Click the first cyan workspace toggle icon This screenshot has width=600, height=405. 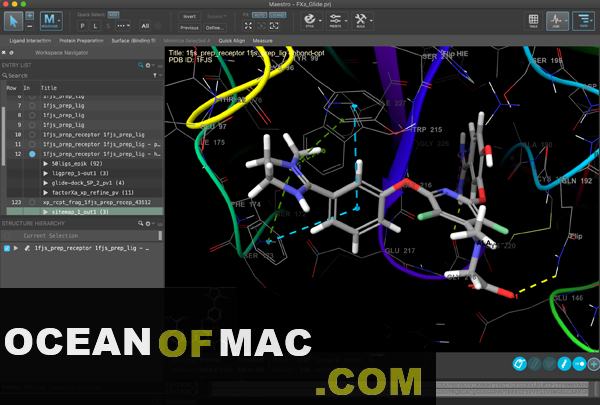coord(519,364)
